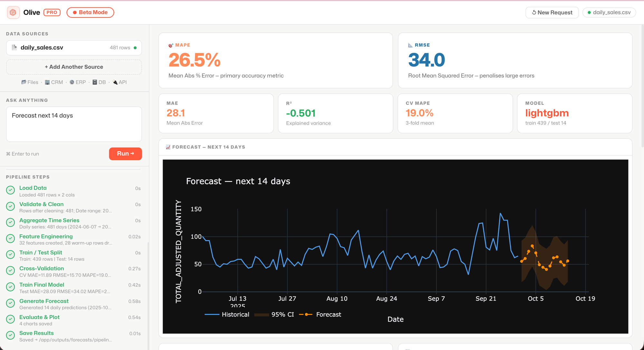Expand the Generate Forecast pipeline step
Screen dimensions: 644x350
click(x=44, y=301)
